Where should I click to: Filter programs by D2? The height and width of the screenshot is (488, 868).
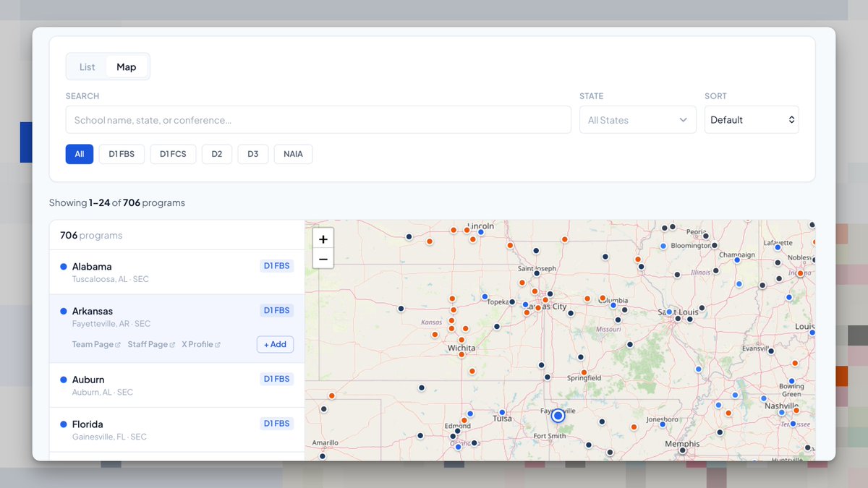(217, 154)
